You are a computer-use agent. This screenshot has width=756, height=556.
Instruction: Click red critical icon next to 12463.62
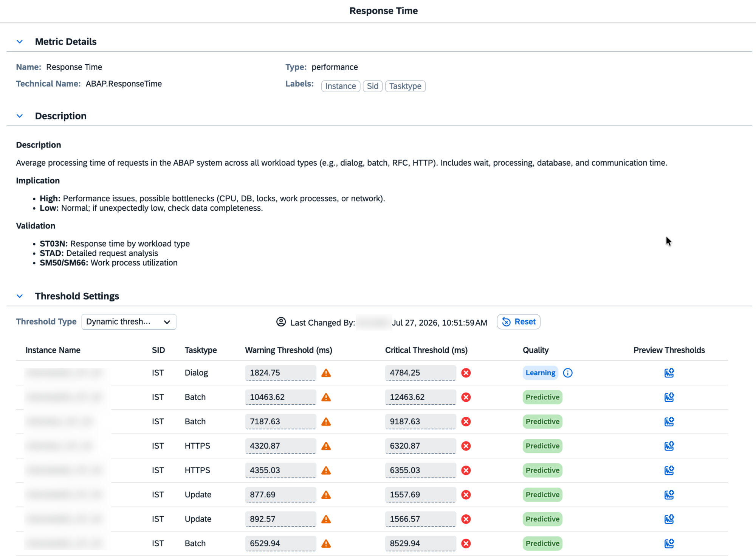[466, 397]
